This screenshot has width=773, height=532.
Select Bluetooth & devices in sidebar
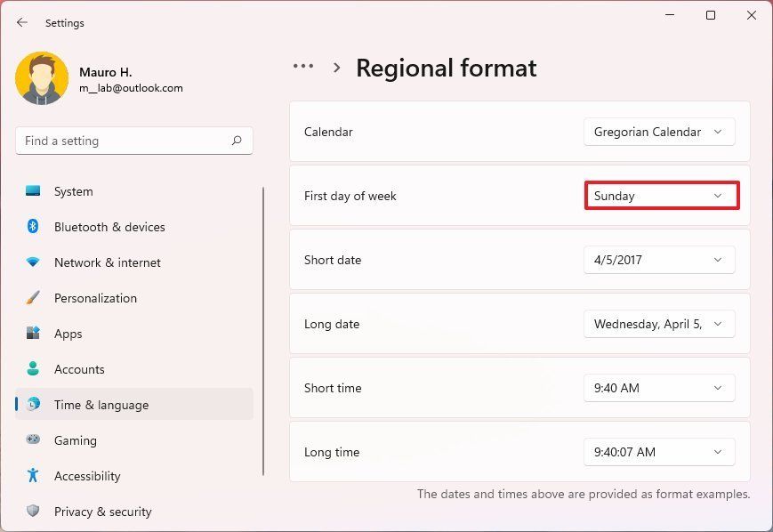click(x=109, y=227)
